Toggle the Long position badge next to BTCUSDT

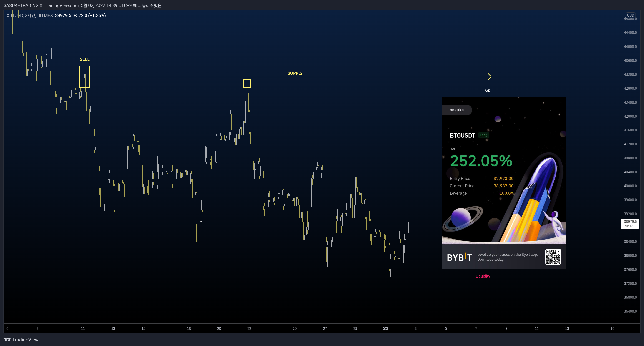point(483,135)
